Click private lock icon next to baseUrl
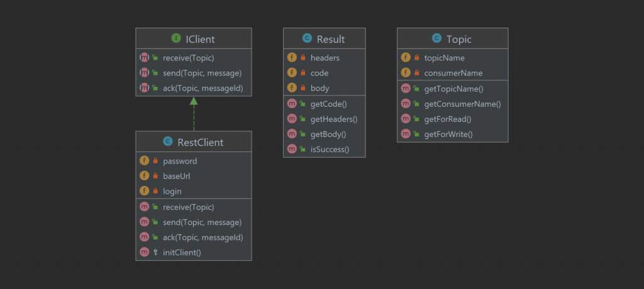644x289 pixels. [155, 176]
